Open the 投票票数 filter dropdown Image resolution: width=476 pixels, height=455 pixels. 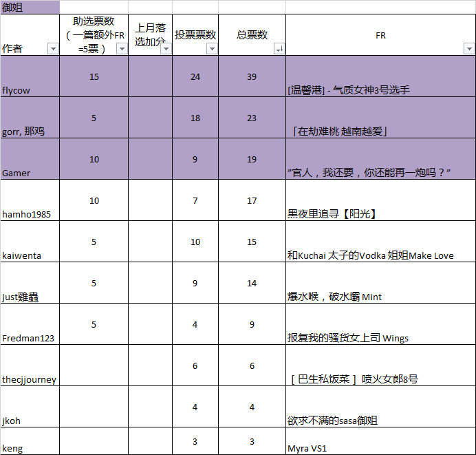pyautogui.click(x=212, y=49)
